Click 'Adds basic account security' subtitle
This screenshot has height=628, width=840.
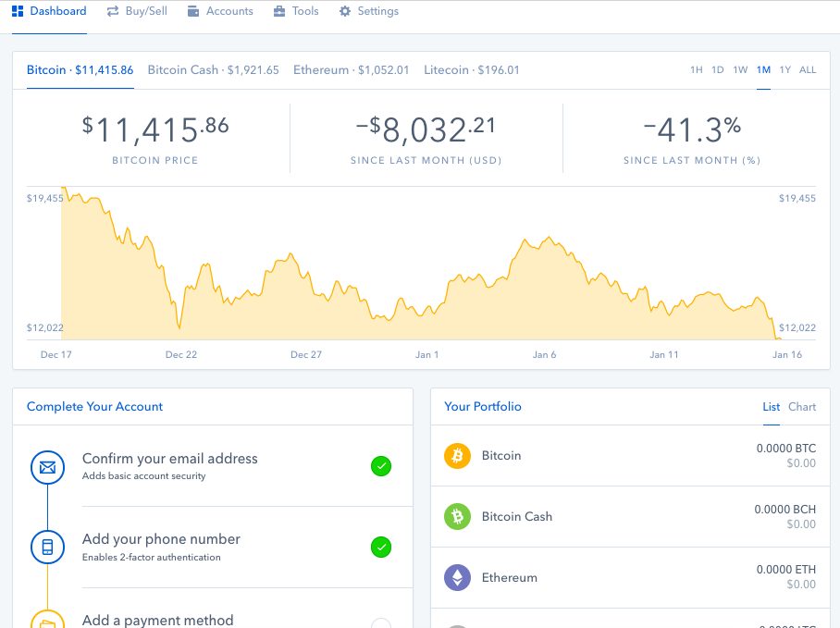(143, 476)
